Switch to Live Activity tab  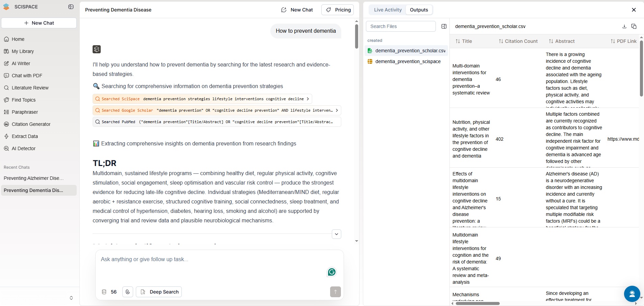(x=388, y=10)
